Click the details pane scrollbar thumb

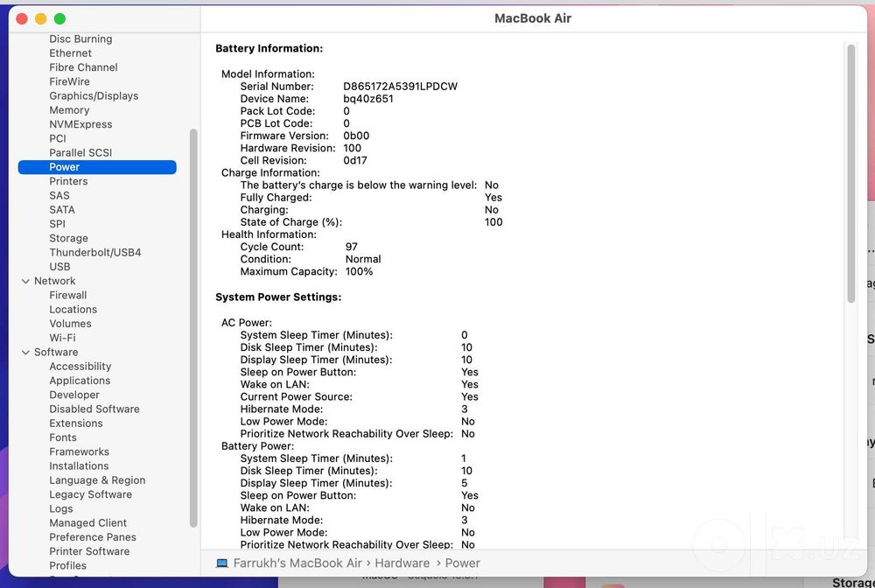(851, 174)
